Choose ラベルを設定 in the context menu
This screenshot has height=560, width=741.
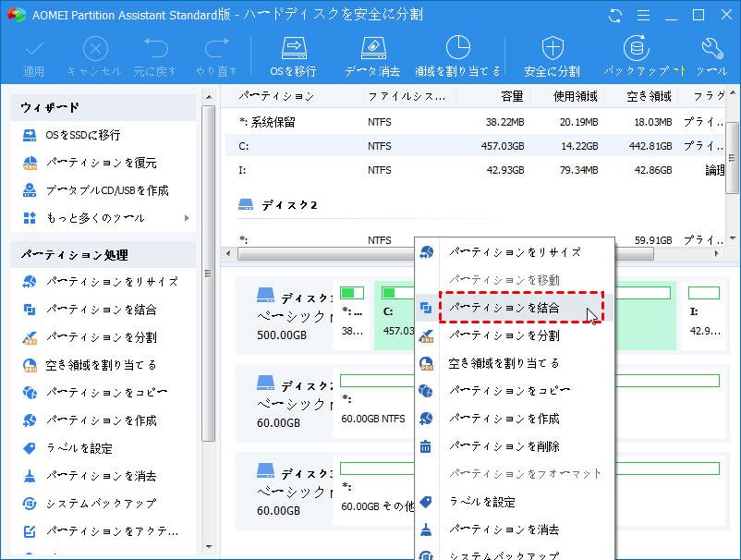516,502
